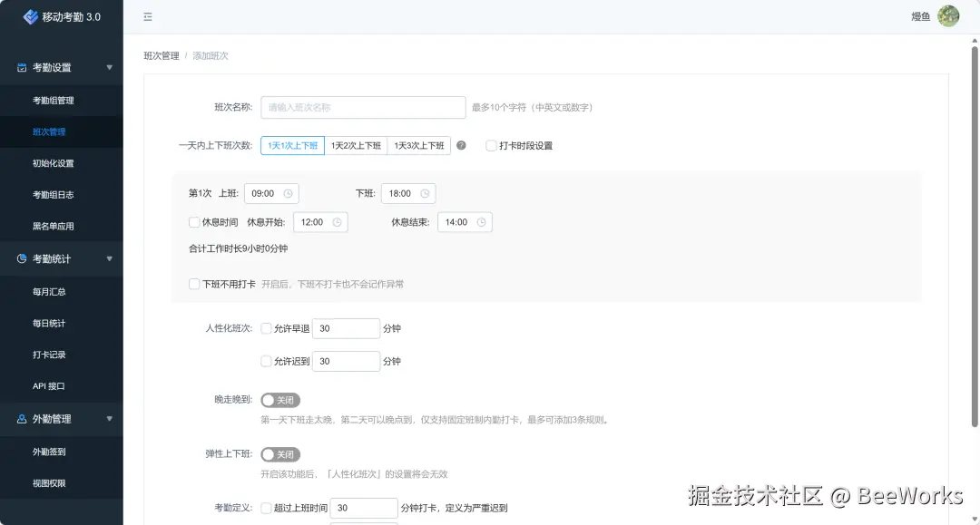Focus the 班次名称 input field
Screen dimensions: 980x525
pyautogui.click(x=363, y=107)
